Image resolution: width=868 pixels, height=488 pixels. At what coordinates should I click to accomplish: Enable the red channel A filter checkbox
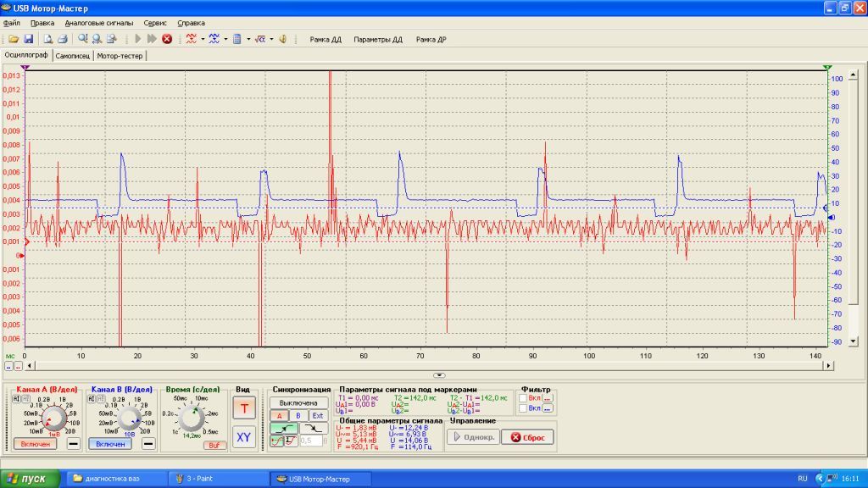[522, 398]
